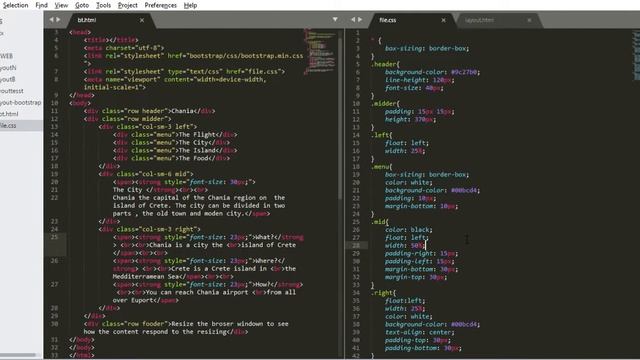This screenshot has height=360, width=640.
Task: Click line number 25 in HTML gutter
Action: click(55, 237)
